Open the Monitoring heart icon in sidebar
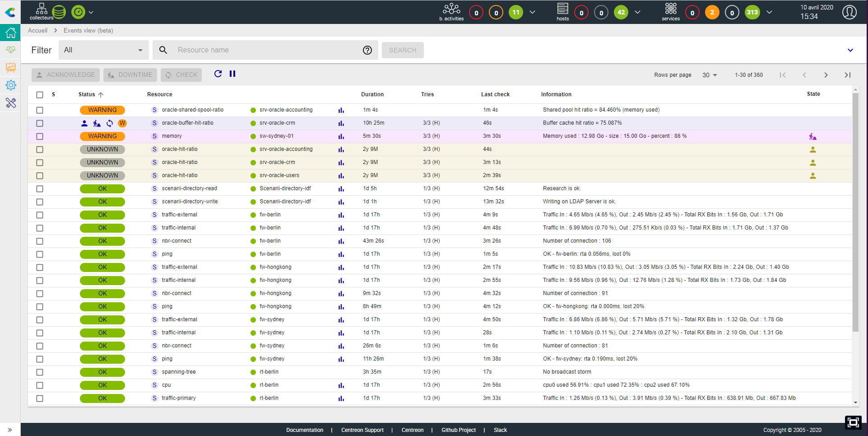Screen dimensions: 868x436 [10, 50]
